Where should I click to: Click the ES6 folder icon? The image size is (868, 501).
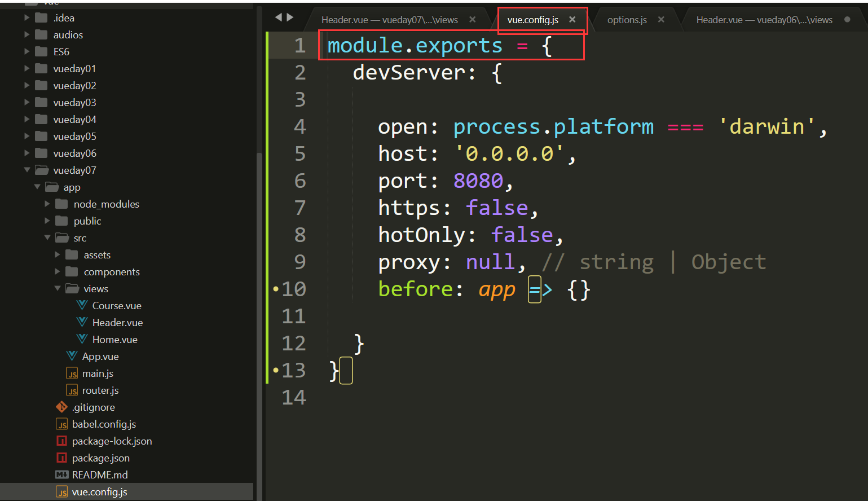click(x=41, y=51)
